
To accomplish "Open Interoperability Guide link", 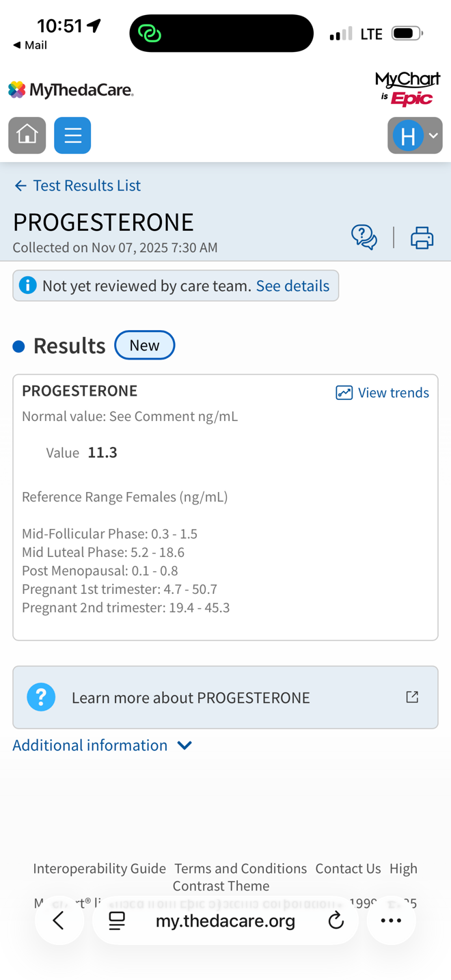I will [x=99, y=868].
